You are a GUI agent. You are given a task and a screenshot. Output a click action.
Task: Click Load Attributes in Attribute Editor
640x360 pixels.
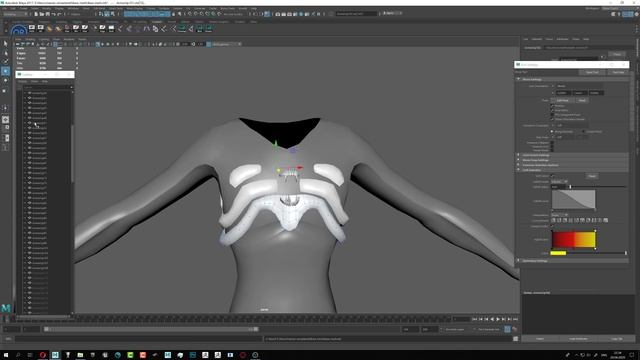(x=578, y=339)
